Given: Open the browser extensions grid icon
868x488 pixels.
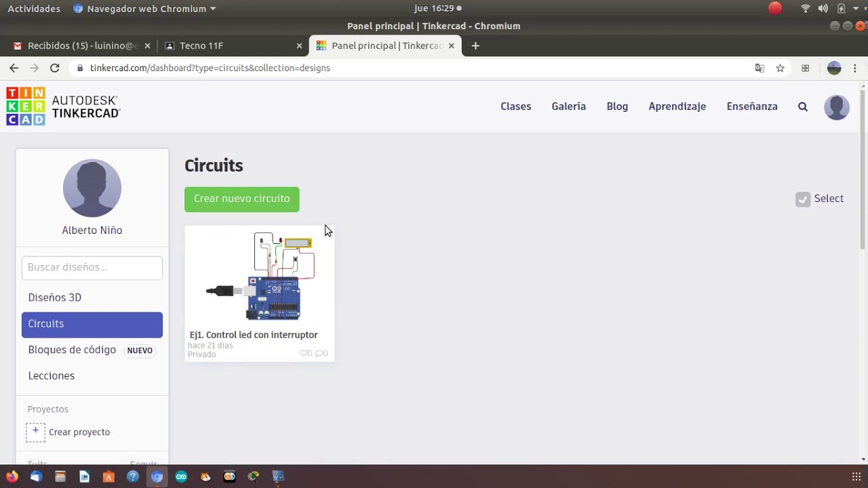Looking at the screenshot, I should click(806, 68).
